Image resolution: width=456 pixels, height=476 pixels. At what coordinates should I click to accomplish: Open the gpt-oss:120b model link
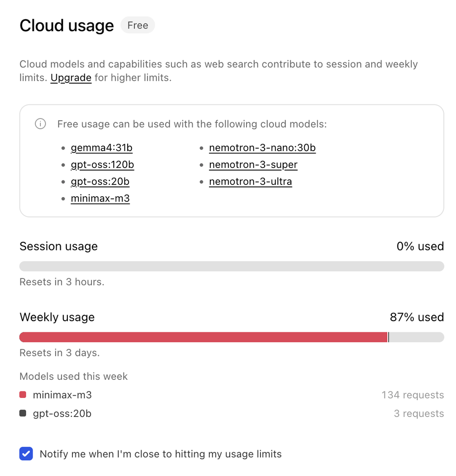tap(103, 165)
